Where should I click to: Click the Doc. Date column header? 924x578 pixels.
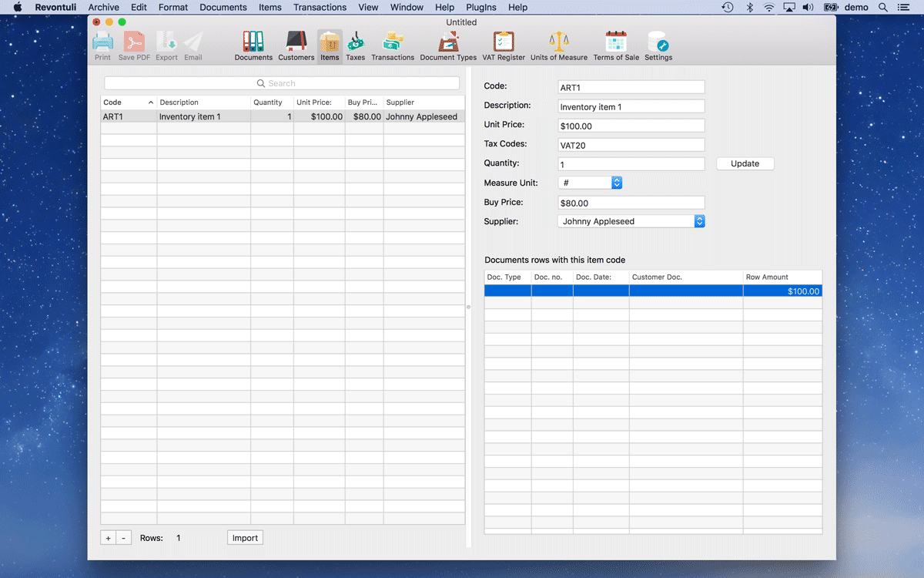601,277
